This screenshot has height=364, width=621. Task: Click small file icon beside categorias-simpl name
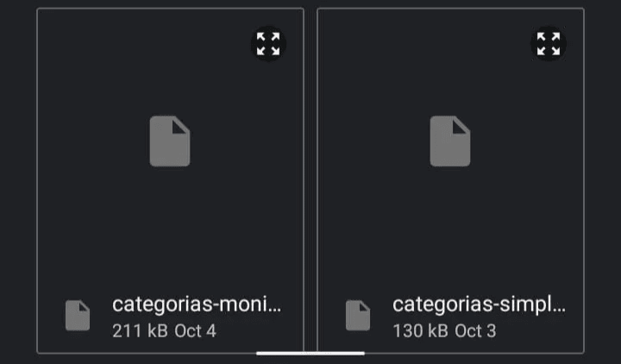pyautogui.click(x=358, y=316)
